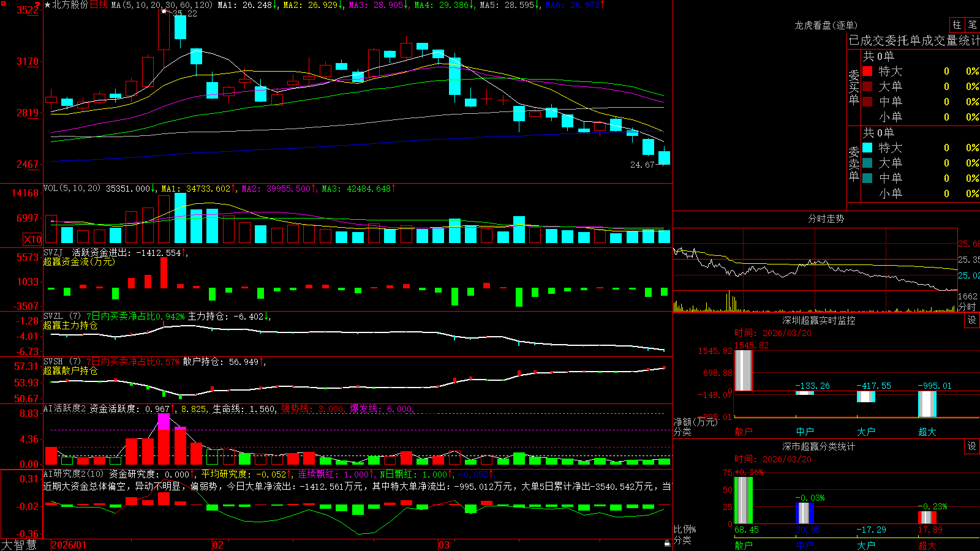Click the 已成交委托单成交量统计 header
This screenshot has height=551, width=980.
click(914, 40)
